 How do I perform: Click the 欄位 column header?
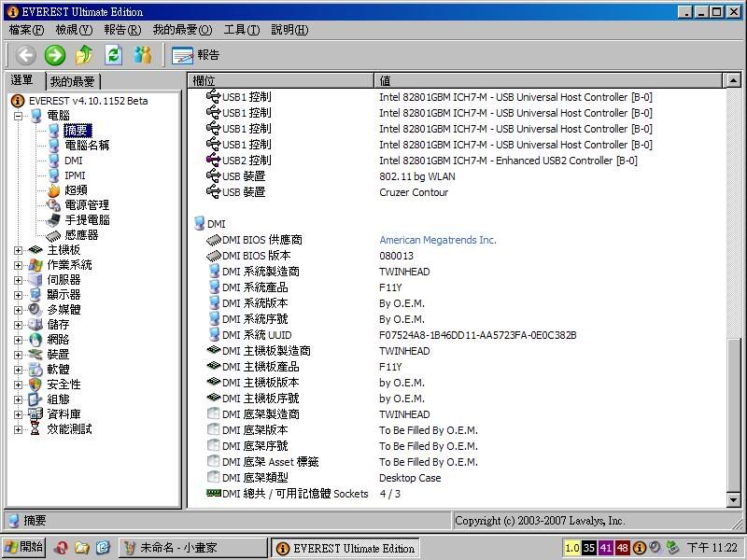pyautogui.click(x=281, y=81)
